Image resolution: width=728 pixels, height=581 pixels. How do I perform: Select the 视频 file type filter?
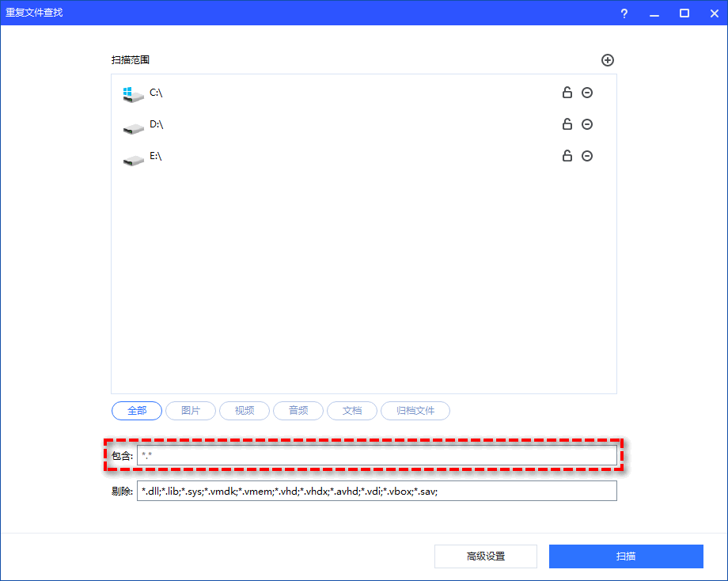click(x=244, y=411)
